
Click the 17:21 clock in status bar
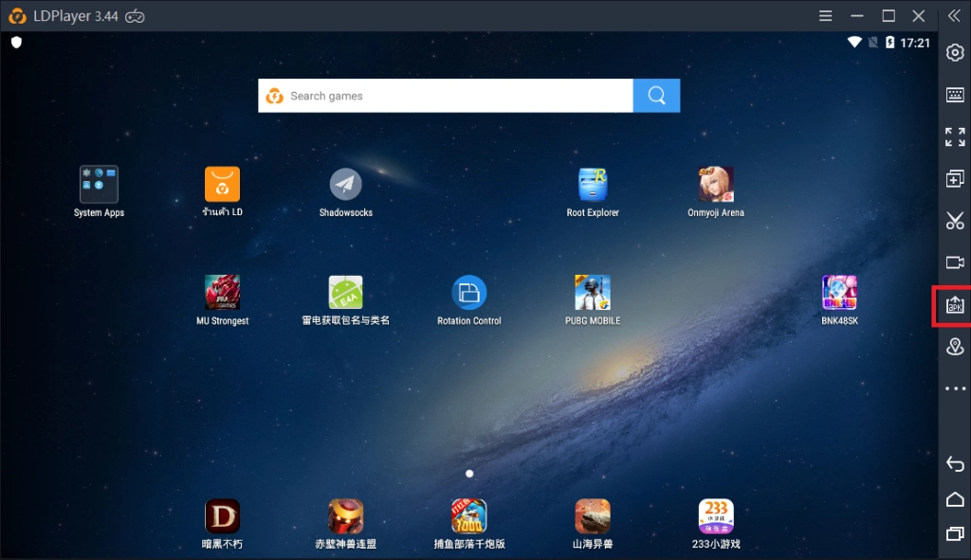(915, 43)
